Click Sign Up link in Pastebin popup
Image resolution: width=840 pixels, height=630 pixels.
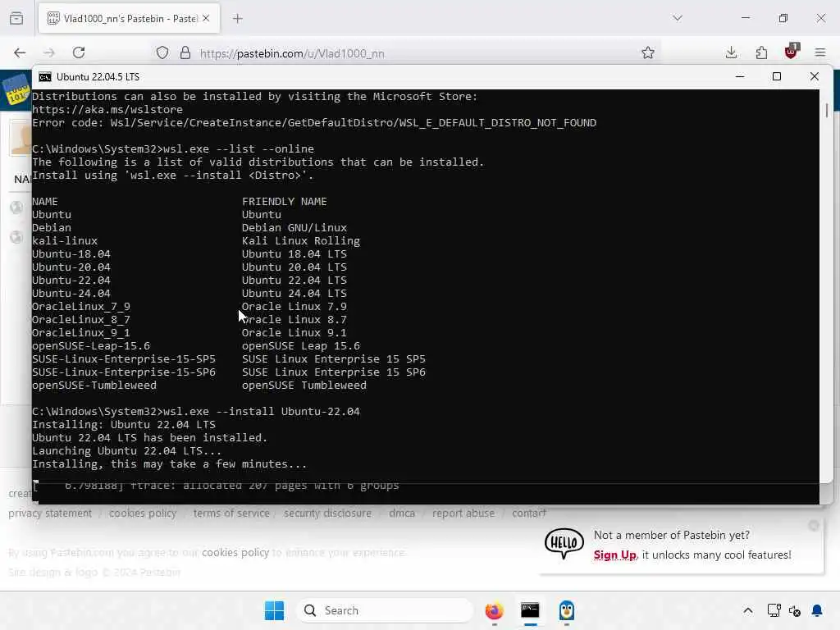click(614, 555)
